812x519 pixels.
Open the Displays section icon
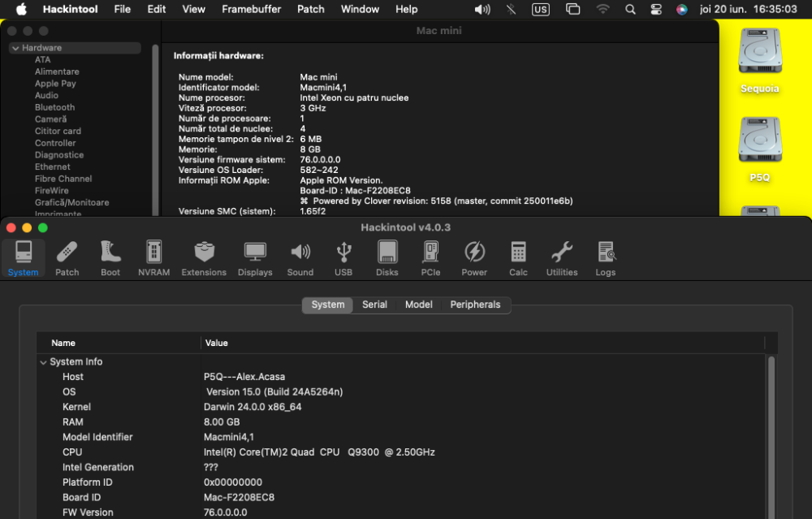255,258
